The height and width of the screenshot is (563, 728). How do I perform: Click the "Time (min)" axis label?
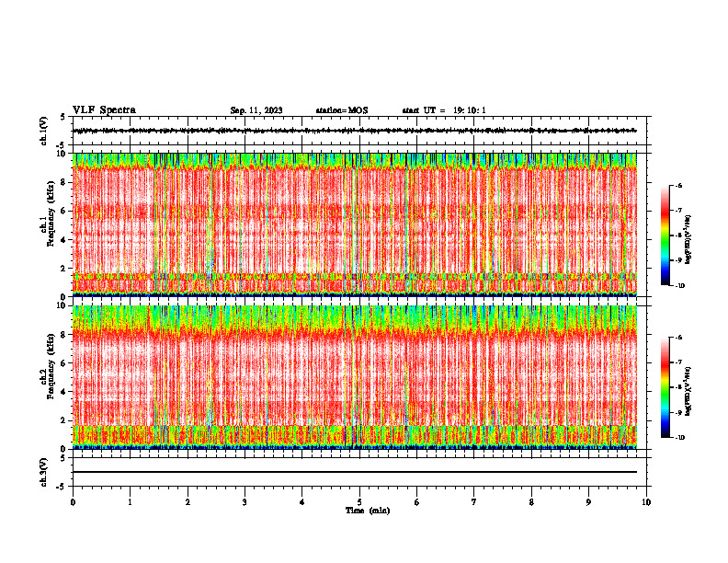(368, 511)
